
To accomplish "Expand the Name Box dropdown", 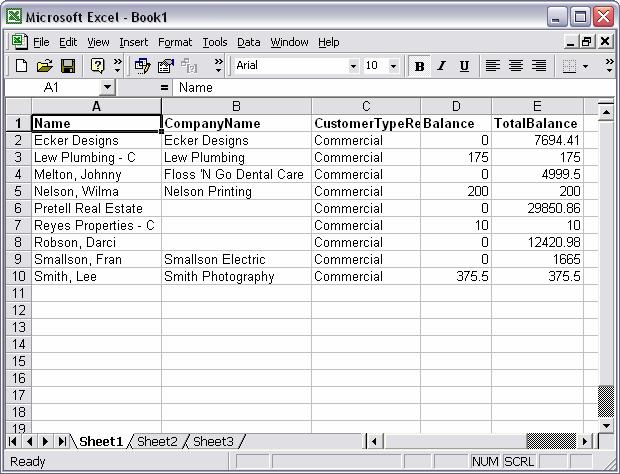I will [x=107, y=88].
